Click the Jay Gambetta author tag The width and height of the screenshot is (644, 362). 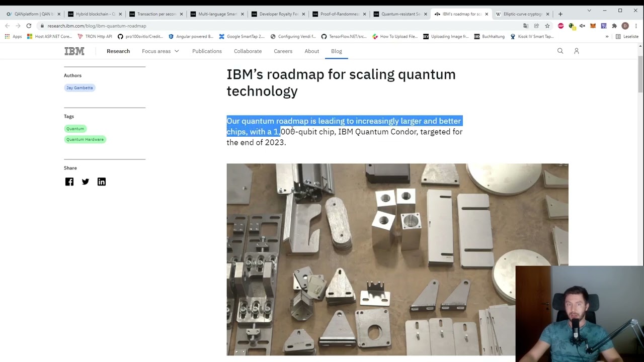pos(79,87)
